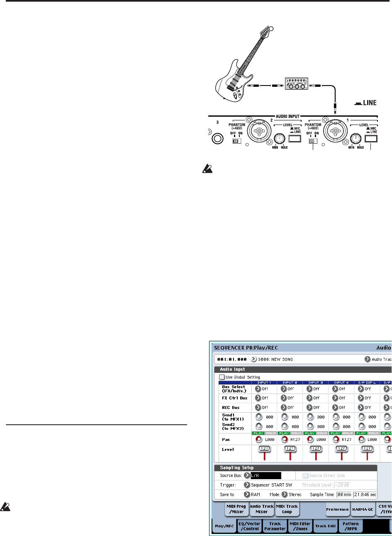The image size is (392, 536).
Task: Open the Source Bus popup
Action: click(247, 475)
